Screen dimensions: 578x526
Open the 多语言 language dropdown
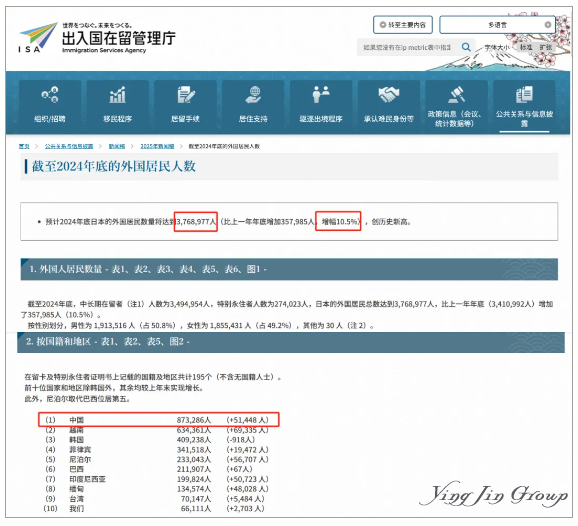pyautogui.click(x=497, y=25)
